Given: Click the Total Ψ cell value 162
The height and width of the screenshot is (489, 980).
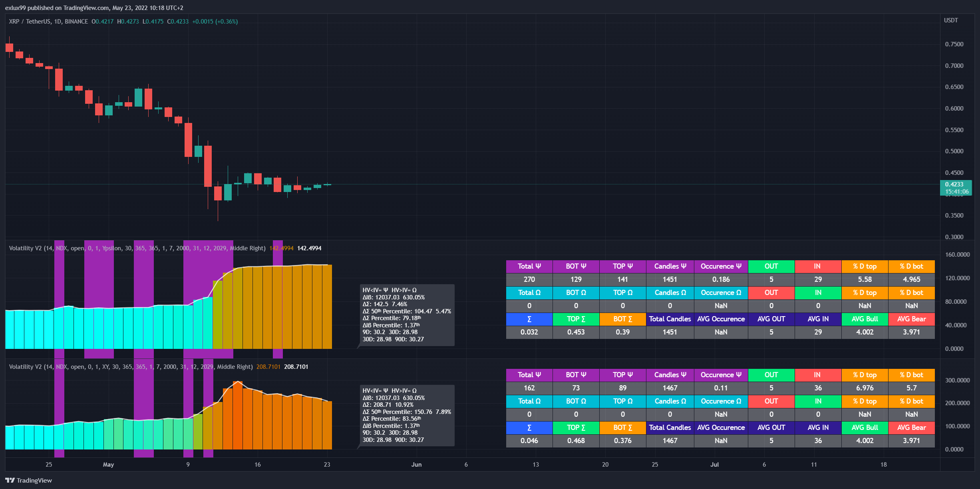Looking at the screenshot, I should pyautogui.click(x=529, y=388).
